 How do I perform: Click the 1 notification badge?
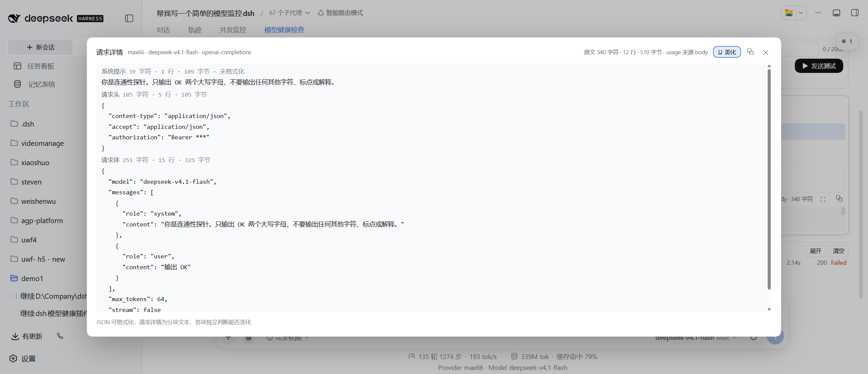847,41
